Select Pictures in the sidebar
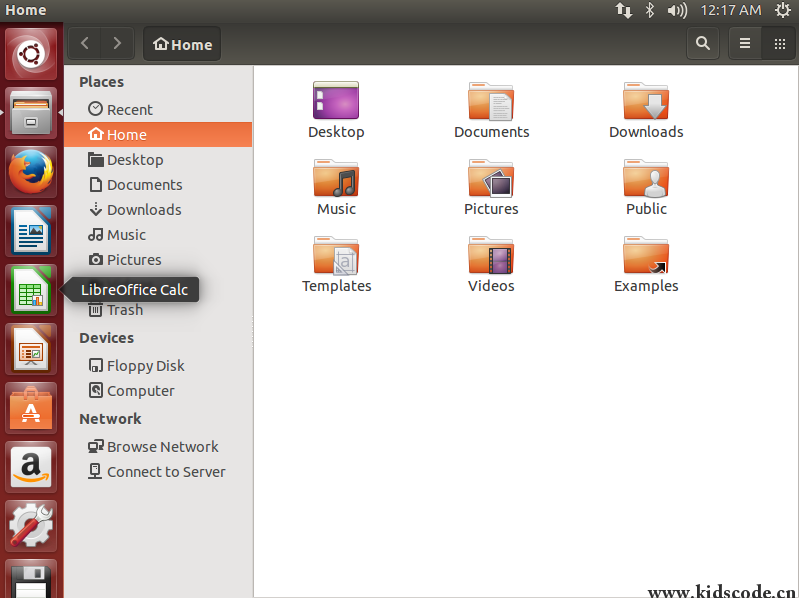799x598 pixels. pyautogui.click(x=158, y=259)
